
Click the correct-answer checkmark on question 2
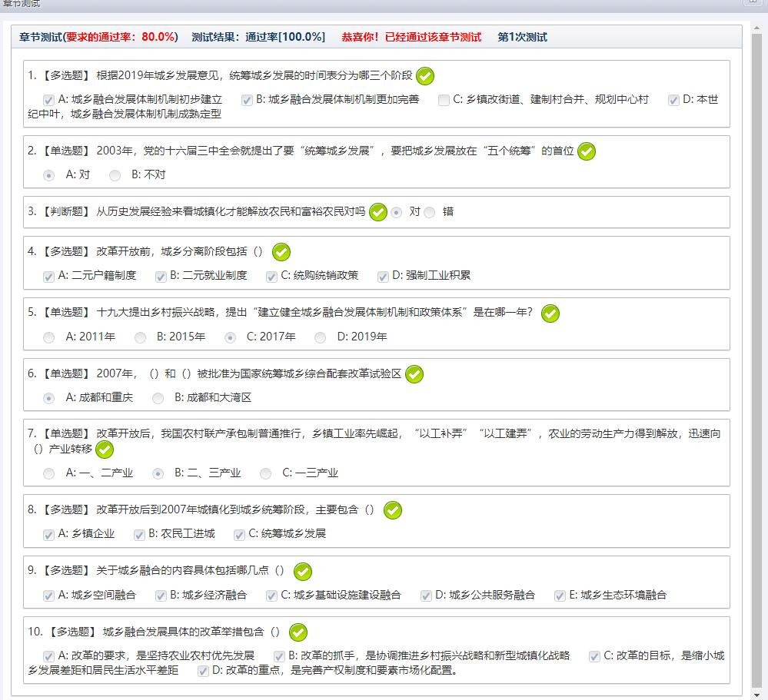(x=587, y=151)
